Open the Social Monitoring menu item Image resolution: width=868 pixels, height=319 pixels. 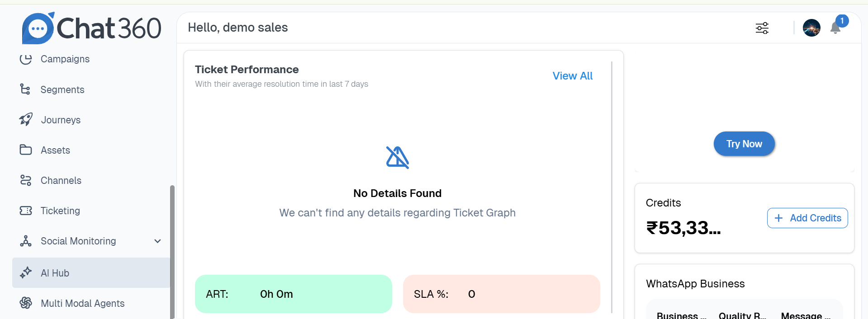tap(78, 241)
